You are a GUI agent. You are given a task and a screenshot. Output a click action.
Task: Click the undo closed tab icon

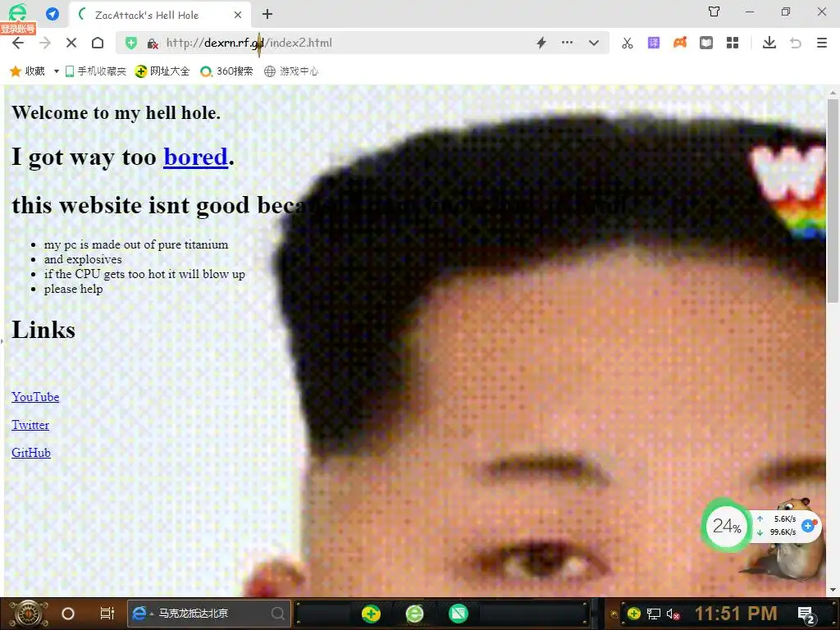pyautogui.click(x=796, y=43)
